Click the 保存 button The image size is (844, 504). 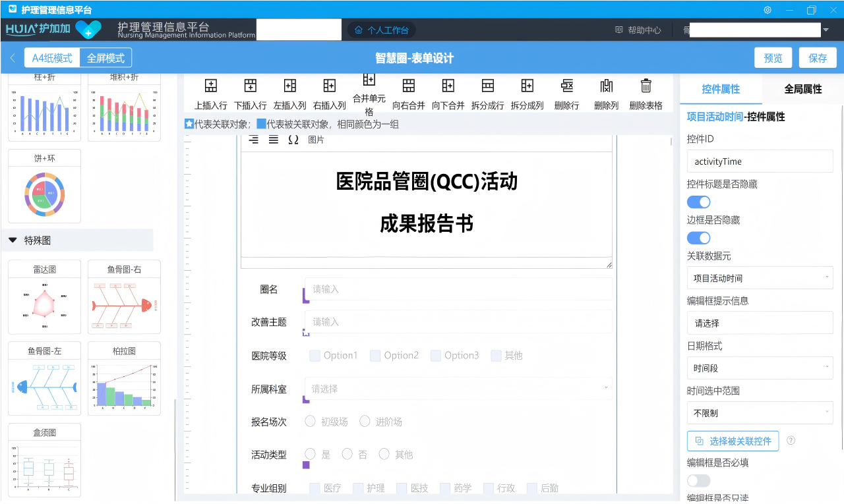point(817,58)
